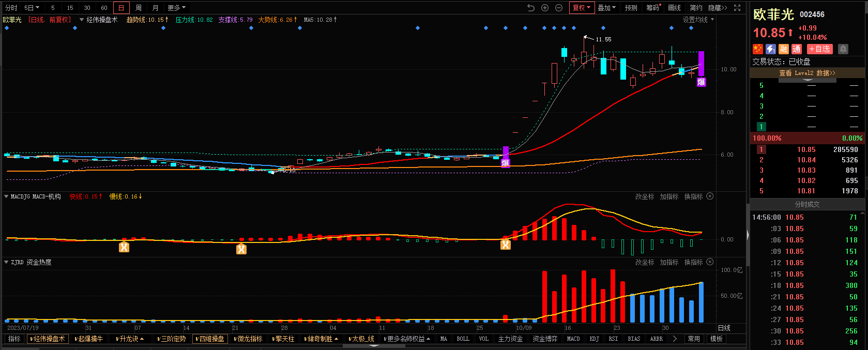This screenshot has height=350, width=868.
Task: Click the price alert bell icon
Action: 843,49
